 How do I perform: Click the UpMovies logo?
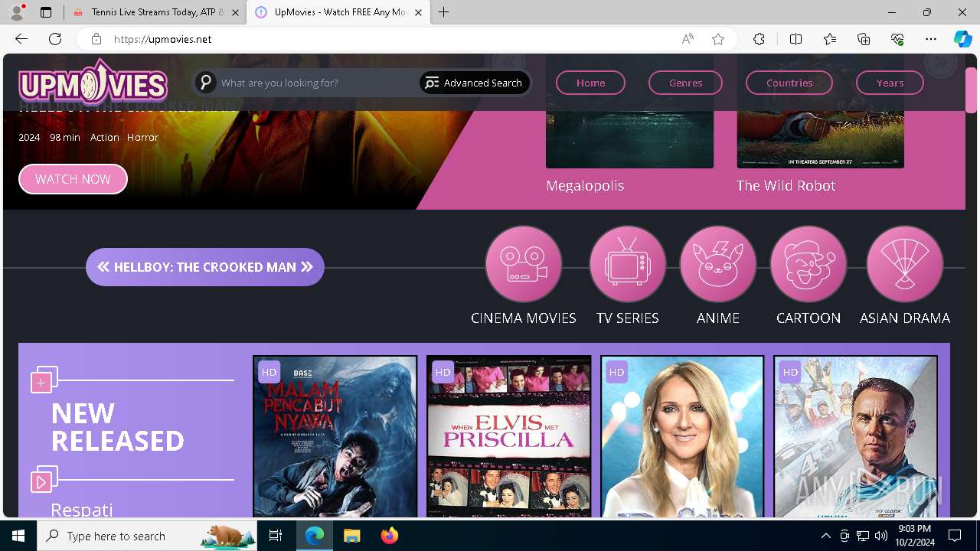(x=93, y=83)
